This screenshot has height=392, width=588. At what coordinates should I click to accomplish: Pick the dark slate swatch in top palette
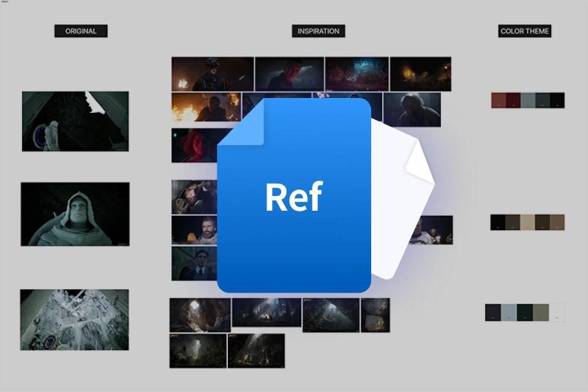(543, 100)
